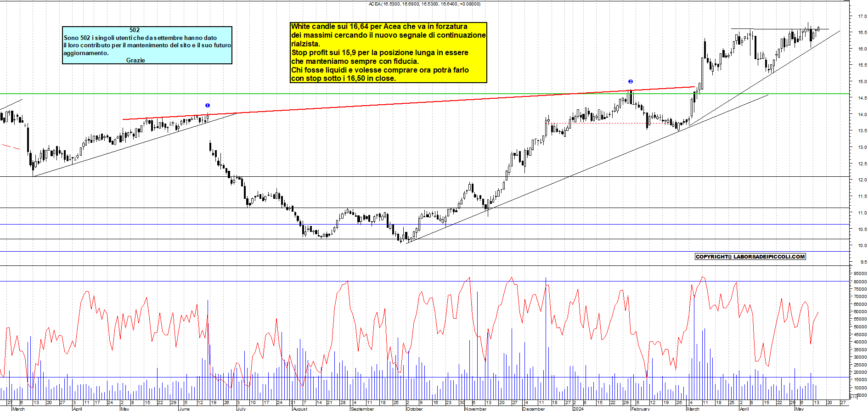868x411 pixels.
Task: Click the 2024 year label on date axis
Action: click(x=578, y=409)
